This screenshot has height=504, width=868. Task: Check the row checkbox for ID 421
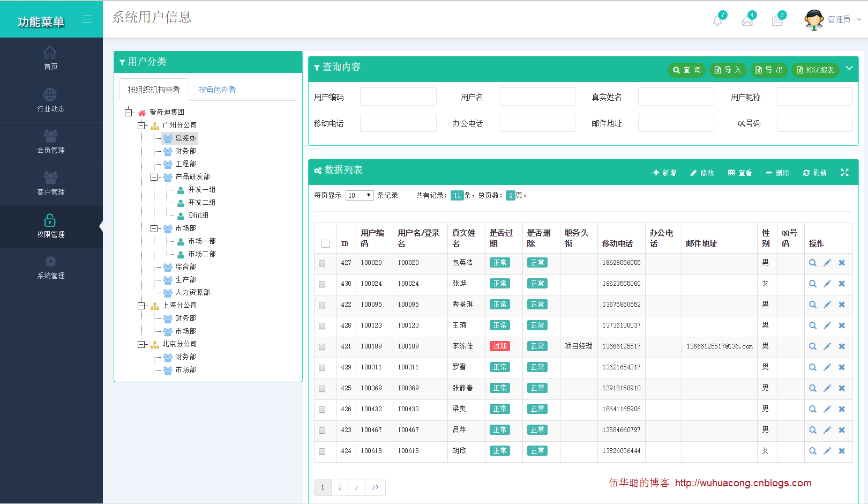click(322, 347)
